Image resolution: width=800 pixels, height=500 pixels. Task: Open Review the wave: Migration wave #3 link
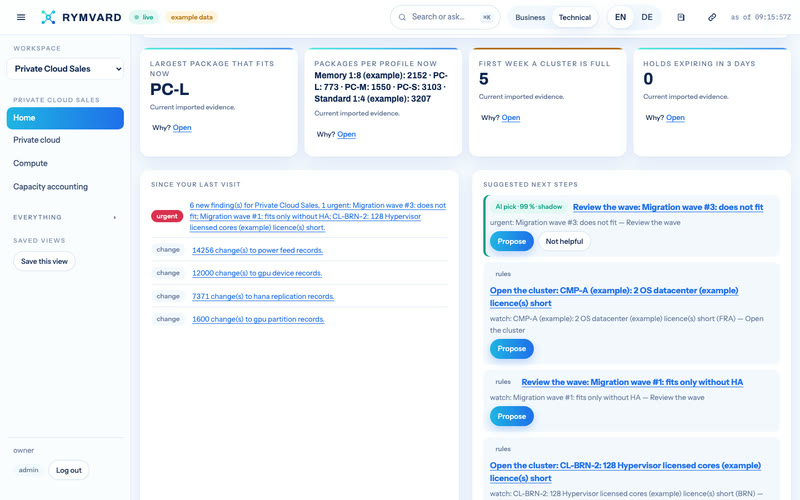[668, 207]
